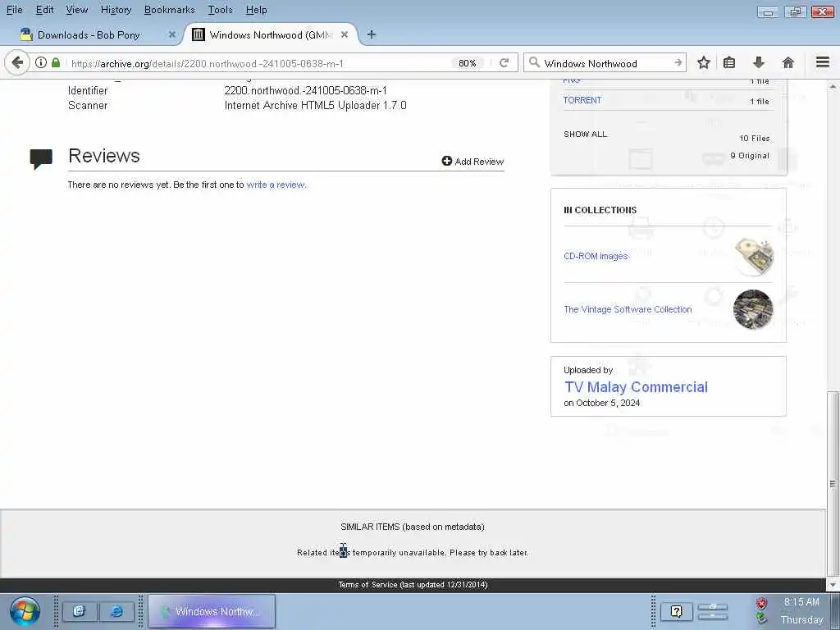This screenshot has width=840, height=630.
Task: Click the 8:15 AM taskbar clock
Action: point(801,601)
